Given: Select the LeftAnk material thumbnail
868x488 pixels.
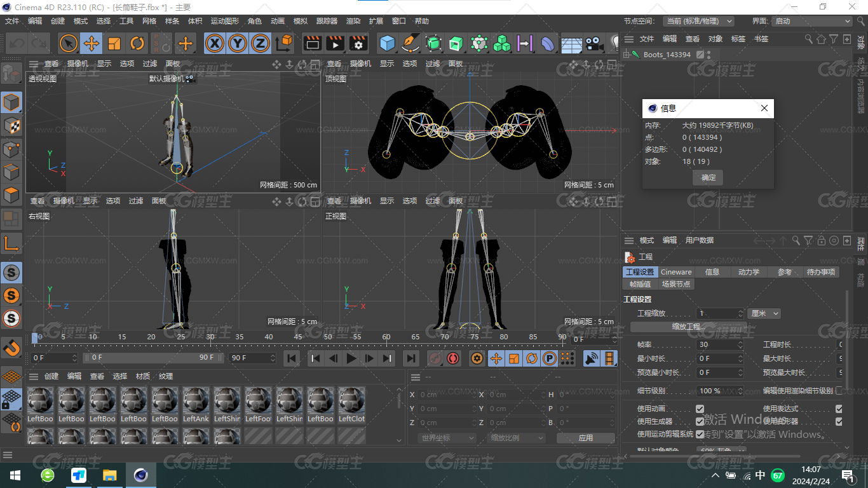Looking at the screenshot, I should (196, 405).
